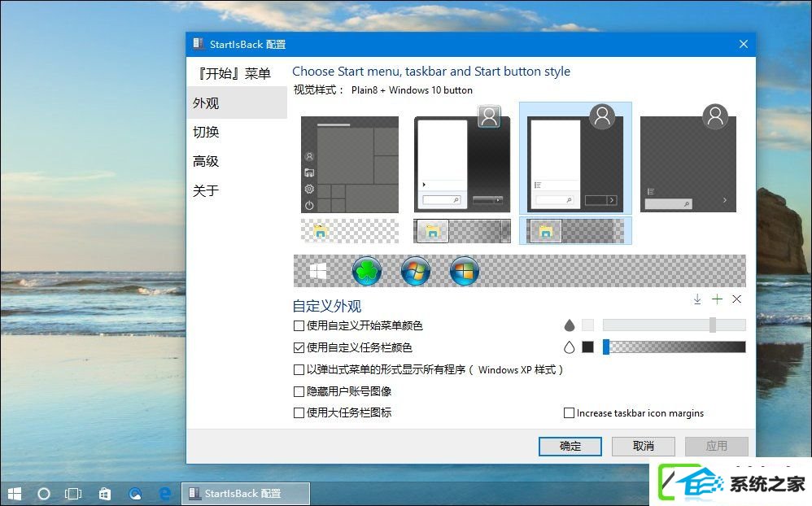The height and width of the screenshot is (506, 812).
Task: Check the hide user account picture option
Action: [299, 391]
